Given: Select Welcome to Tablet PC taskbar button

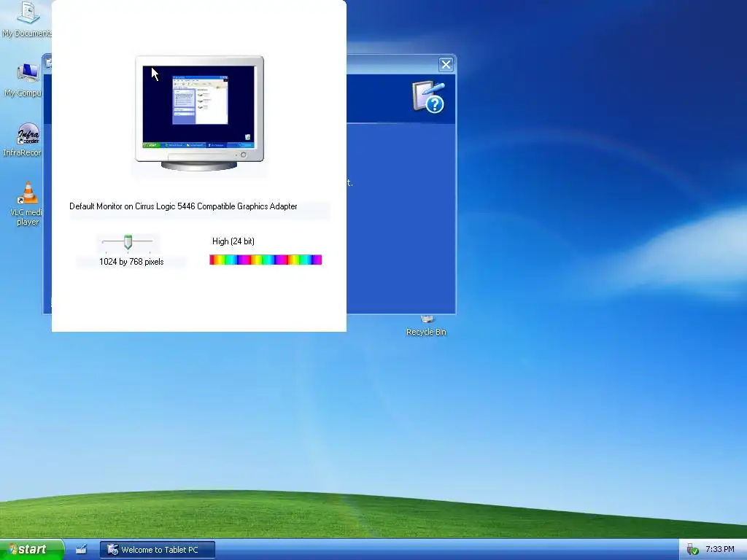Looking at the screenshot, I should 158,550.
